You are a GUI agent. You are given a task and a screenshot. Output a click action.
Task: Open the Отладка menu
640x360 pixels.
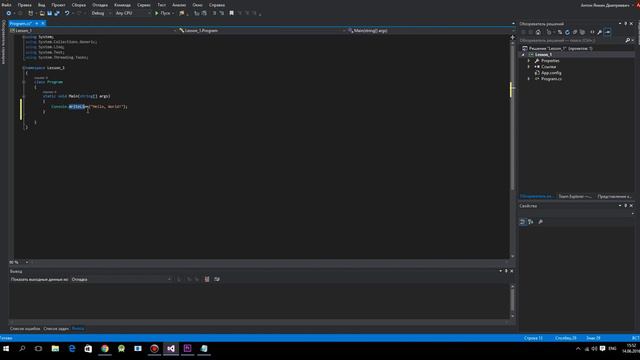100,5
